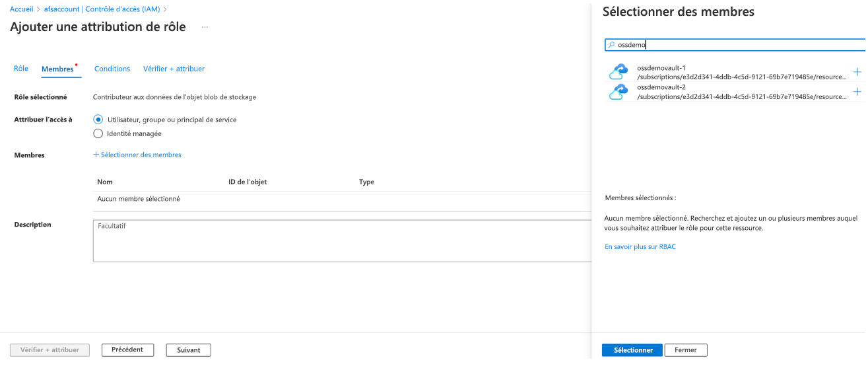Click the subscription path under ossdemovault-2
This screenshot has height=366, width=868.
coord(741,96)
